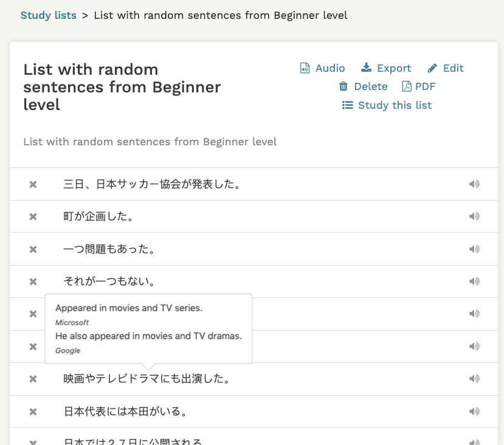
Task: Play audio for 三日、日本サッカー協会が発表した sentence
Action: tap(474, 184)
